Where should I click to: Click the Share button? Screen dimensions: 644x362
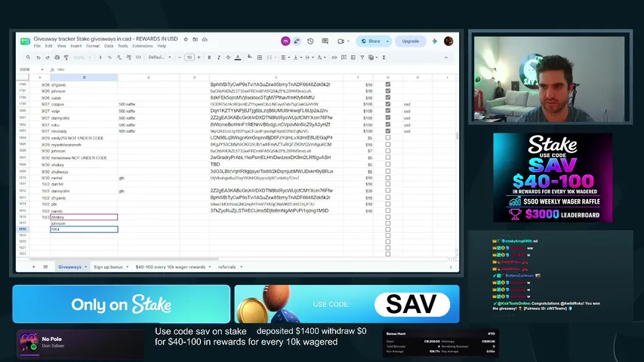click(371, 41)
